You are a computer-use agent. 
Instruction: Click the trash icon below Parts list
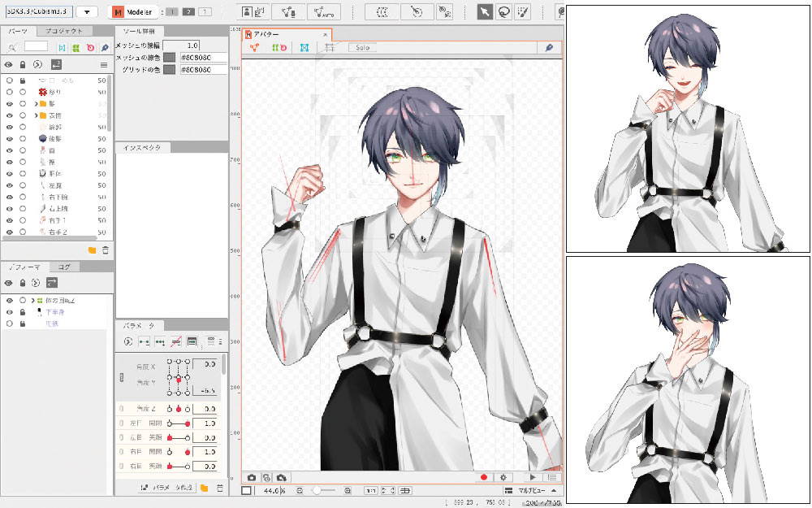(x=106, y=250)
